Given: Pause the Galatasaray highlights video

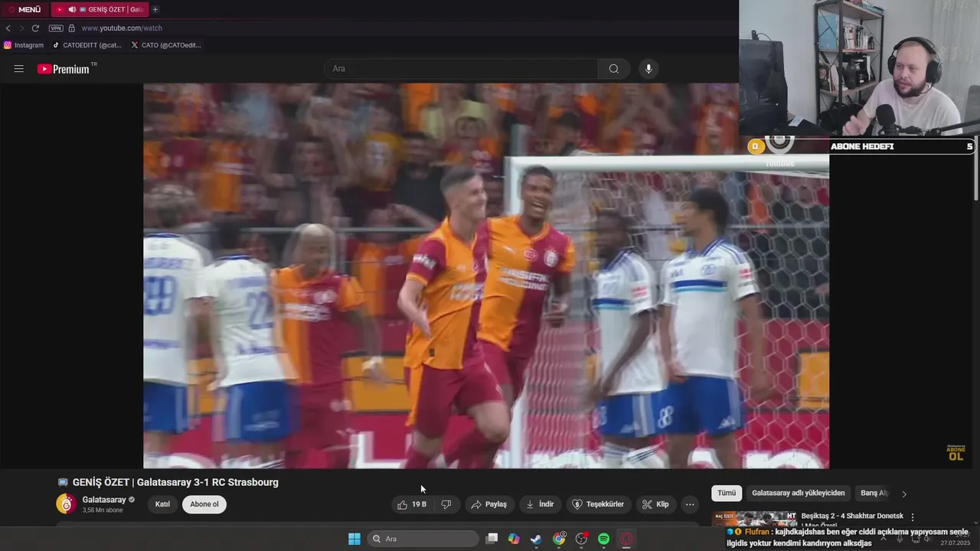Looking at the screenshot, I should tap(485, 275).
